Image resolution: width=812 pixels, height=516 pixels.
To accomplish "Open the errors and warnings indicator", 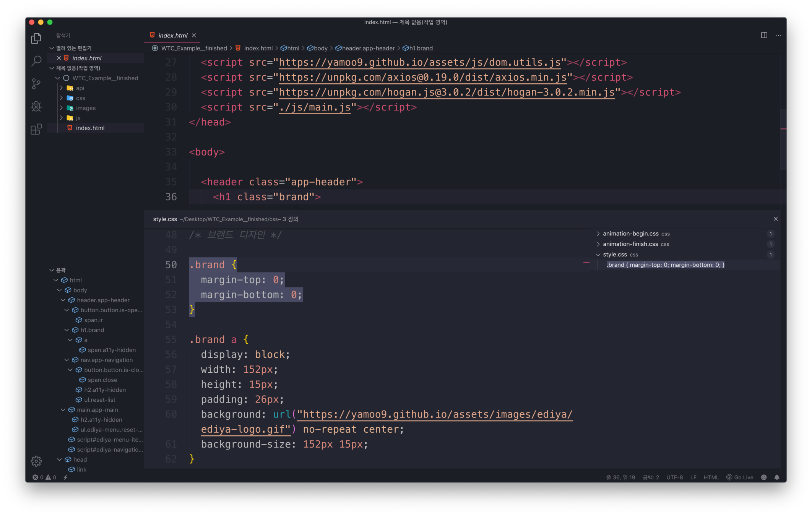I will (x=44, y=477).
